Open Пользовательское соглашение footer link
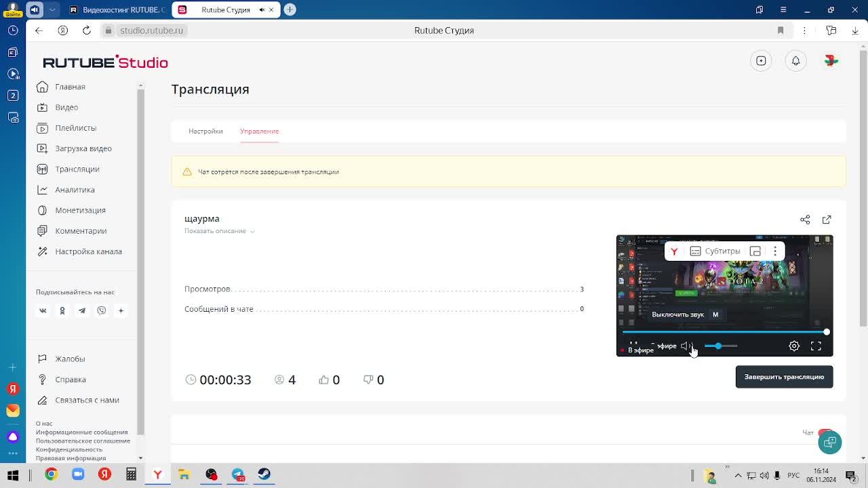 83,441
